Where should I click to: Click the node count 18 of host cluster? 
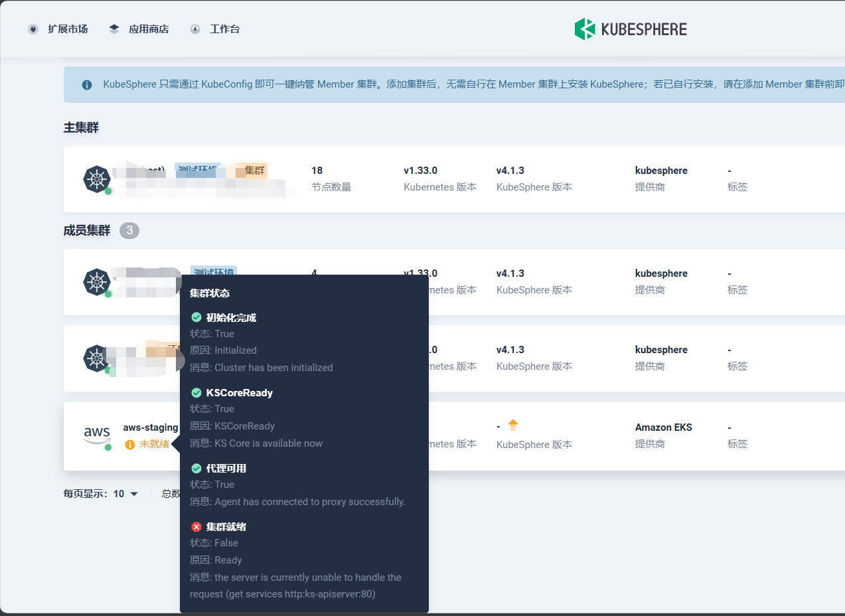point(317,171)
